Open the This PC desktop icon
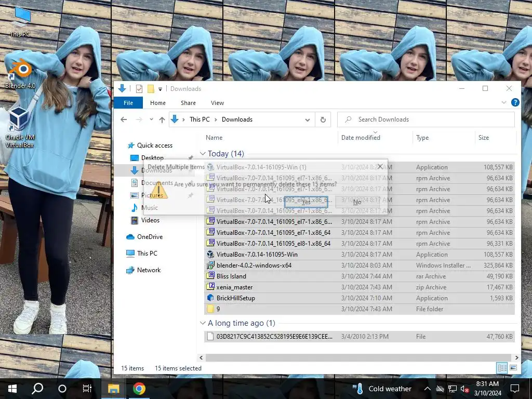 click(20, 22)
